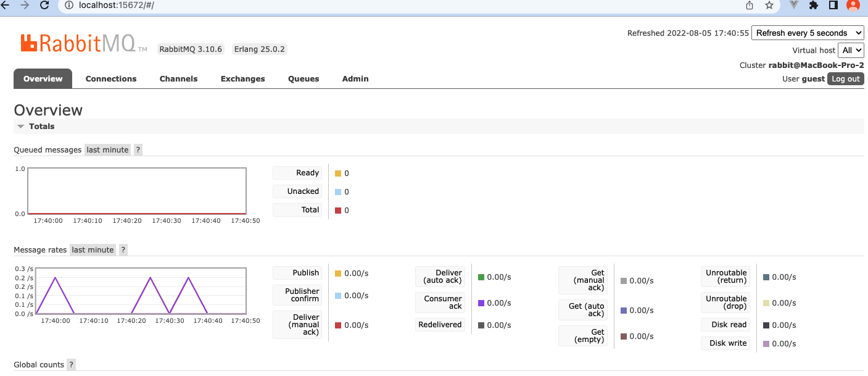Change Message rates last minute range
This screenshot has width=868, height=376.
tap(93, 250)
